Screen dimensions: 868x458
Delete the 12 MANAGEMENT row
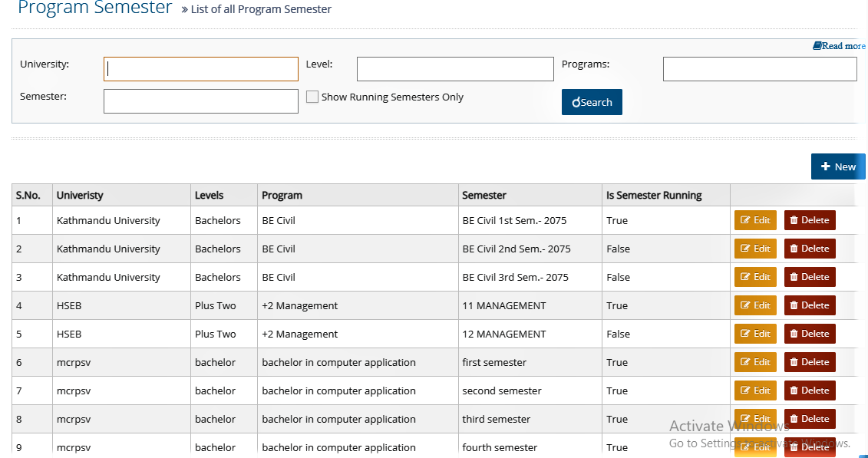(810, 334)
